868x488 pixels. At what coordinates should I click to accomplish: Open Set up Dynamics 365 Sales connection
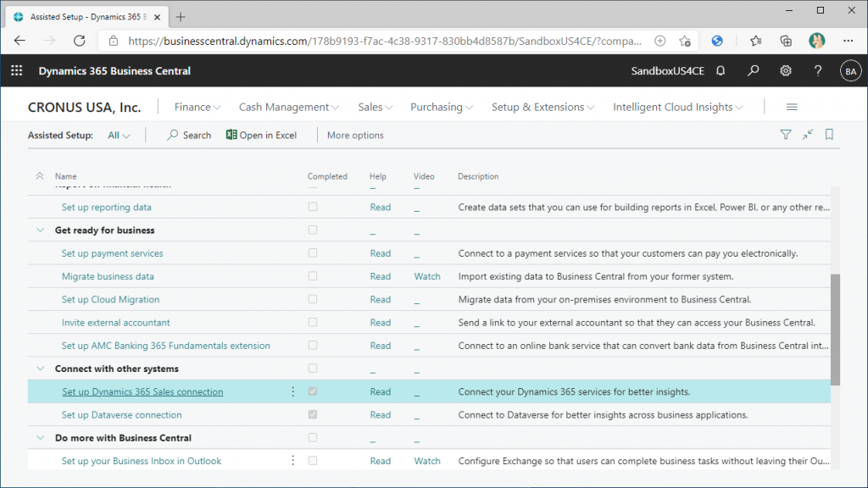coord(142,391)
